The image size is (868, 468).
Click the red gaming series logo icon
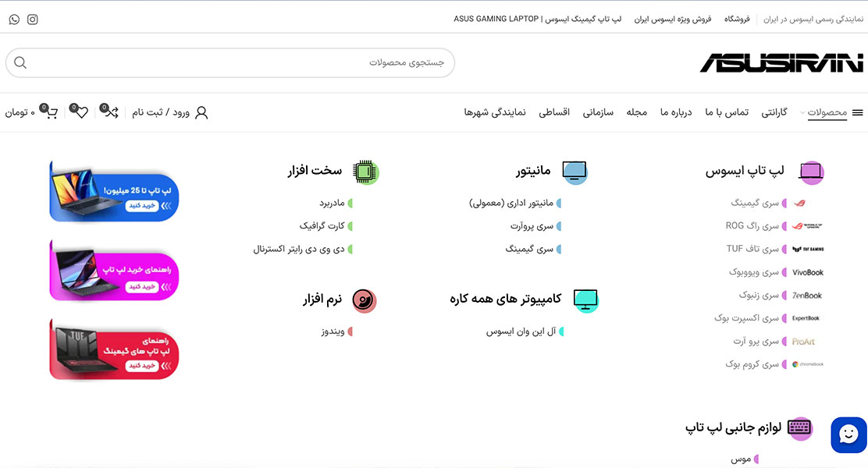click(799, 203)
